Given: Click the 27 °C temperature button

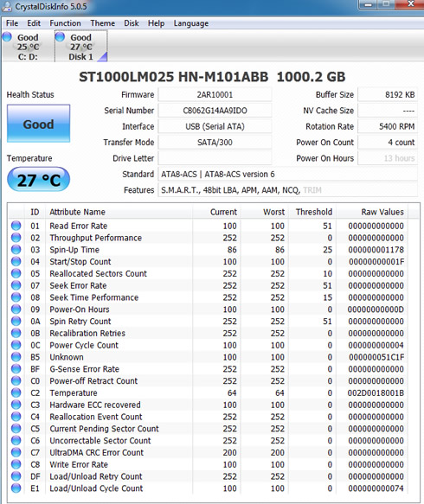Looking at the screenshot, I should point(38,179).
